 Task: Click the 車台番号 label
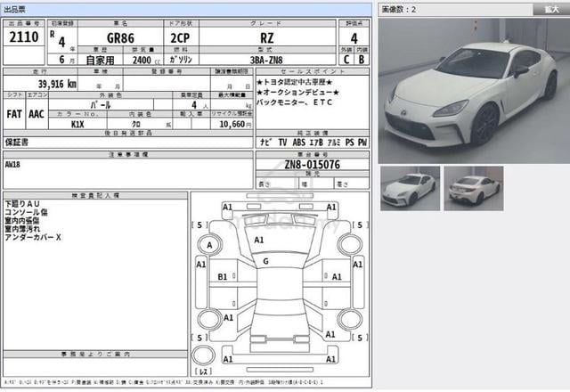tap(313, 154)
